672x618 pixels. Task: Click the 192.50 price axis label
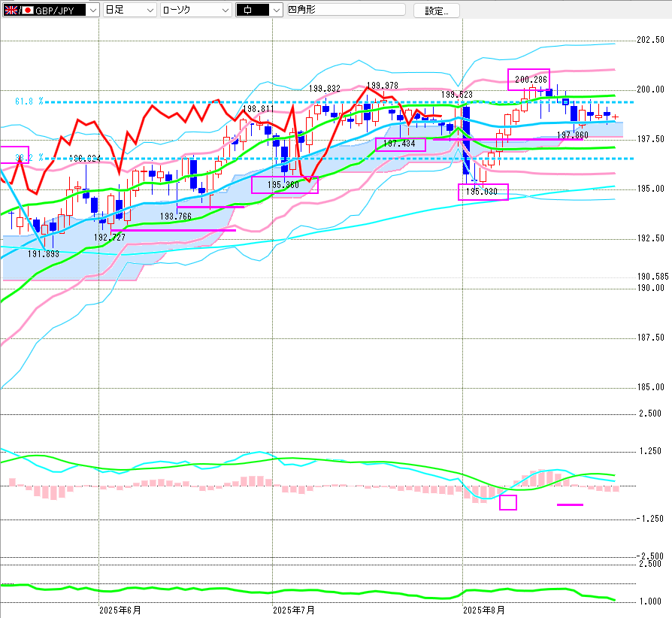(x=650, y=238)
